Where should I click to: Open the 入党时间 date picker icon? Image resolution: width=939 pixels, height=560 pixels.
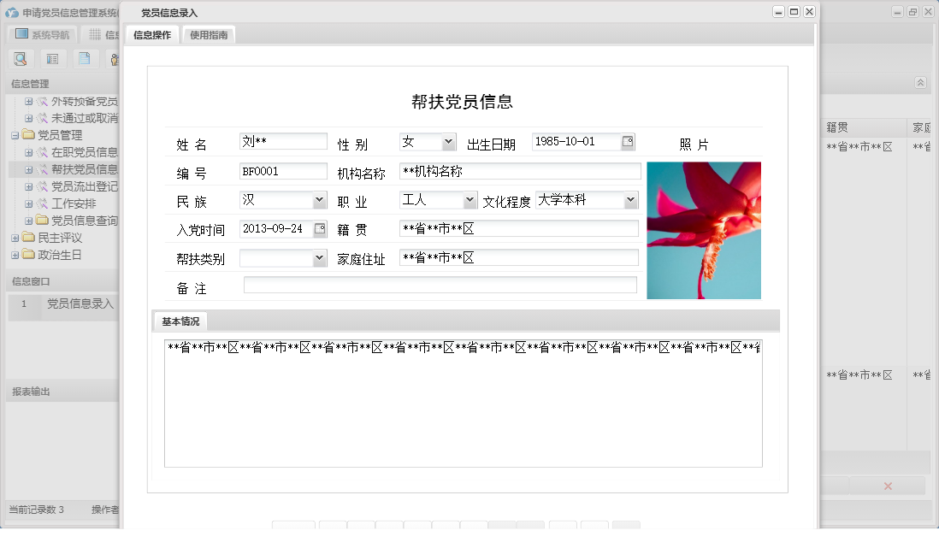(319, 228)
